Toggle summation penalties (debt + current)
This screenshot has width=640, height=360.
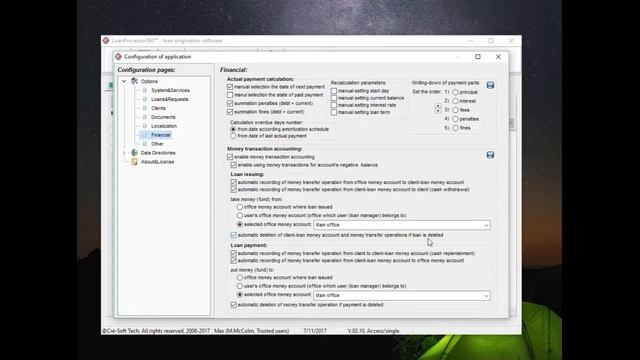pyautogui.click(x=230, y=103)
